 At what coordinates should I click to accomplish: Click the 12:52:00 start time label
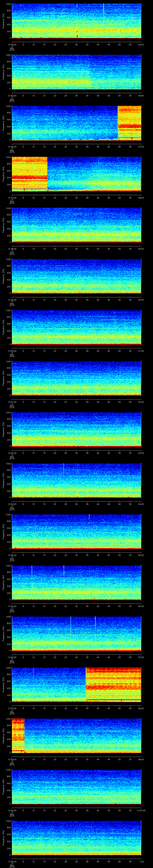[12, 453]
